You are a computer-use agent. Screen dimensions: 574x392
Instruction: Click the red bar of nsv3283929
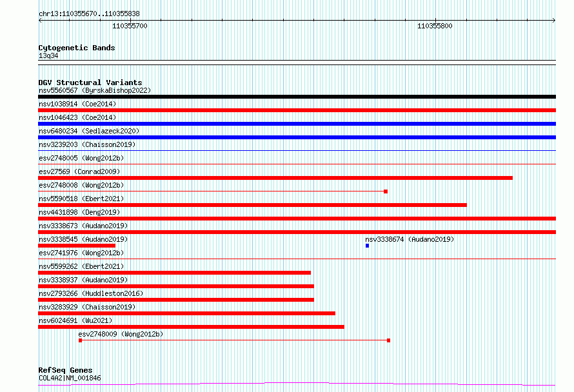pos(186,313)
